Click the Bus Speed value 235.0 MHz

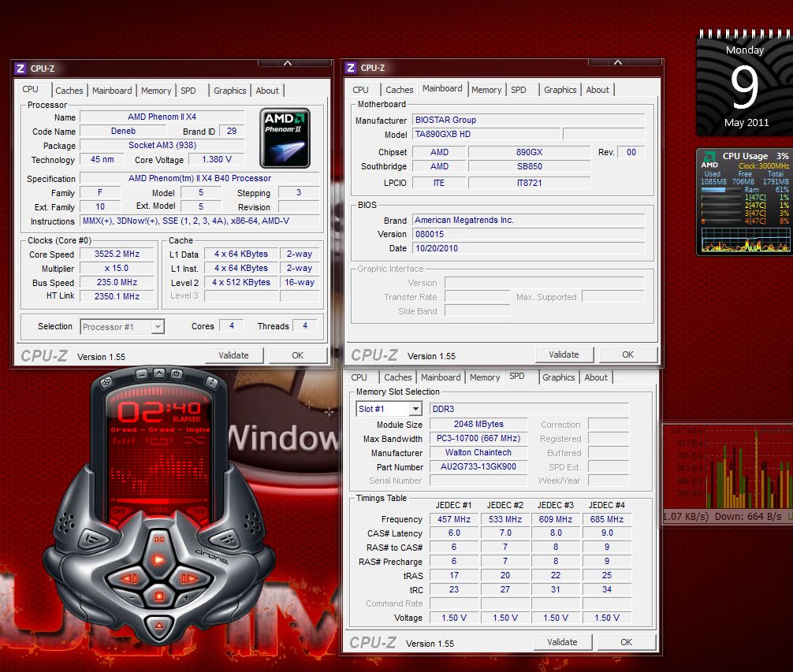coord(117,283)
